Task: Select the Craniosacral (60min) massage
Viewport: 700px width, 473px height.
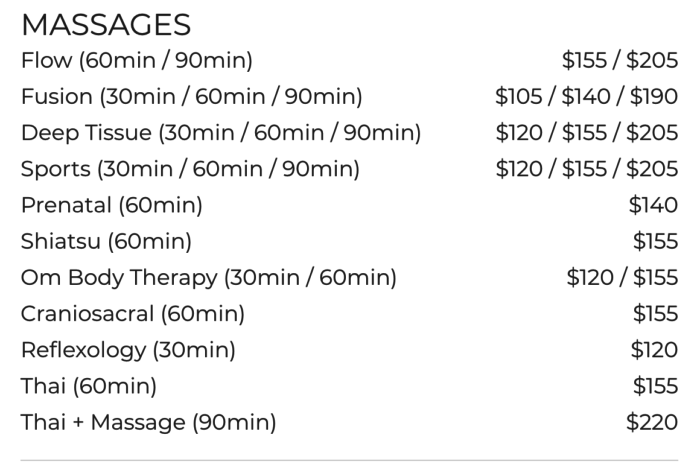Action: (x=133, y=314)
